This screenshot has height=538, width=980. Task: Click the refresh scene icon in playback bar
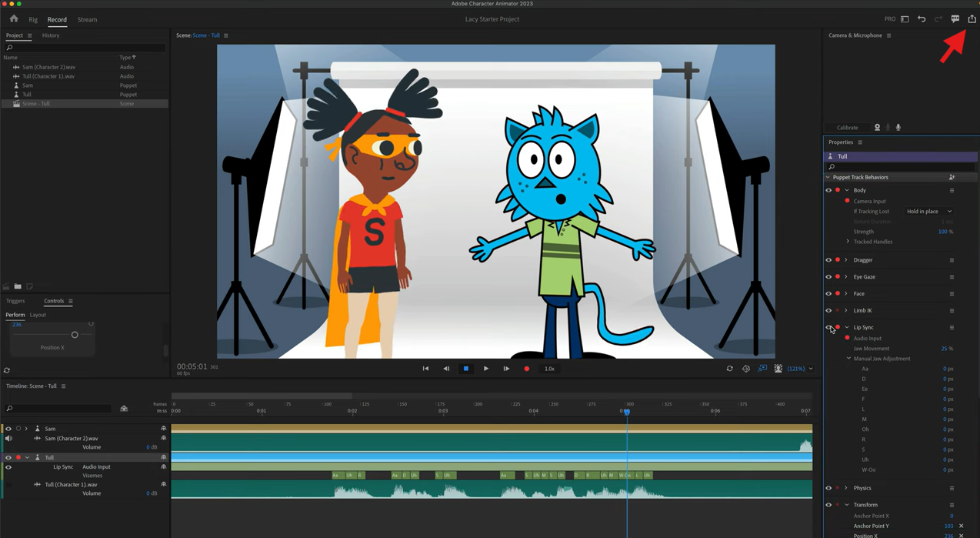pos(729,369)
